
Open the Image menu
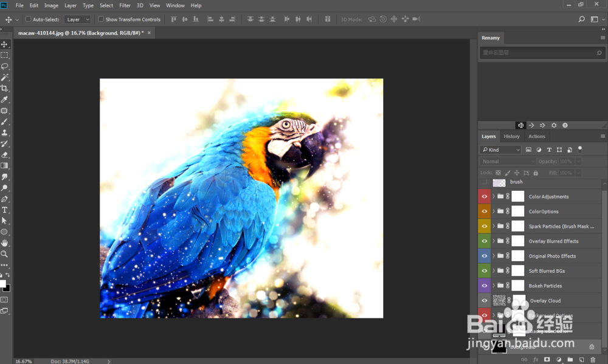(x=51, y=5)
